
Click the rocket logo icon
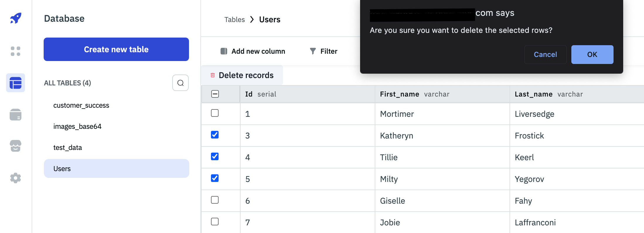[16, 18]
